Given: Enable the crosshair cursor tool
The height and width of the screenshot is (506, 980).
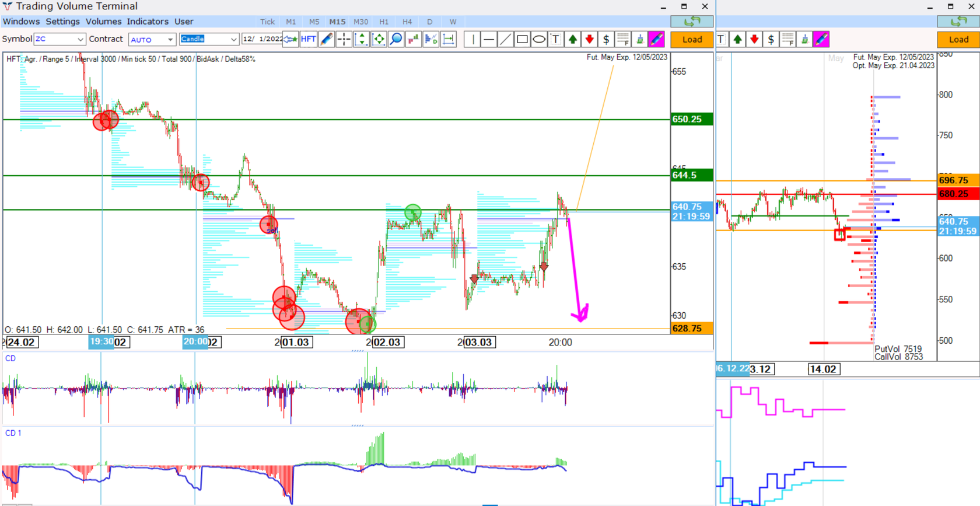Looking at the screenshot, I should tap(344, 39).
